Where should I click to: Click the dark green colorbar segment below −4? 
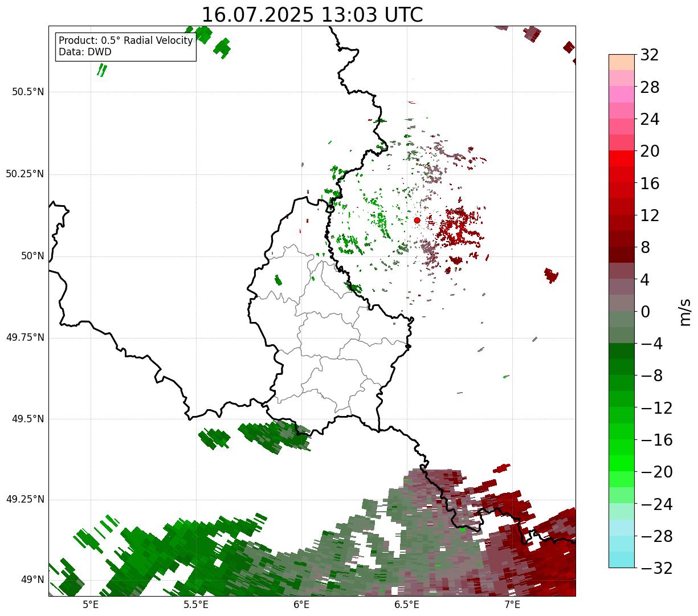tap(622, 351)
